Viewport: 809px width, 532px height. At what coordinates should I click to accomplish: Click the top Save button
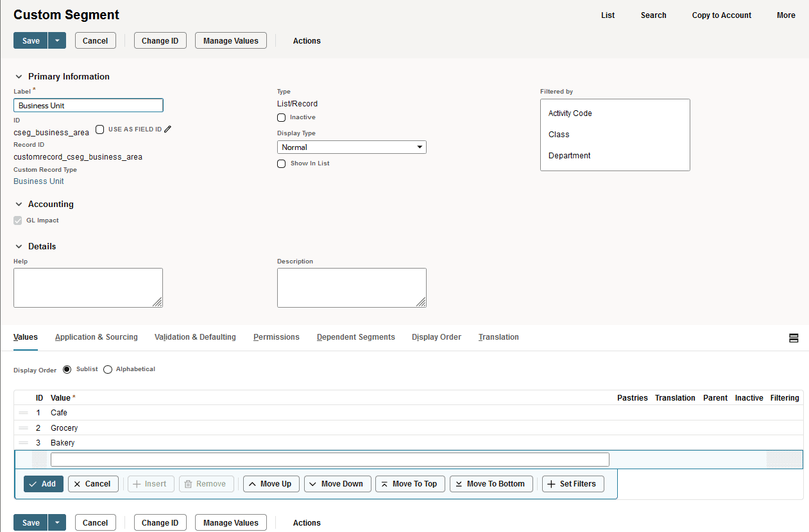click(31, 40)
